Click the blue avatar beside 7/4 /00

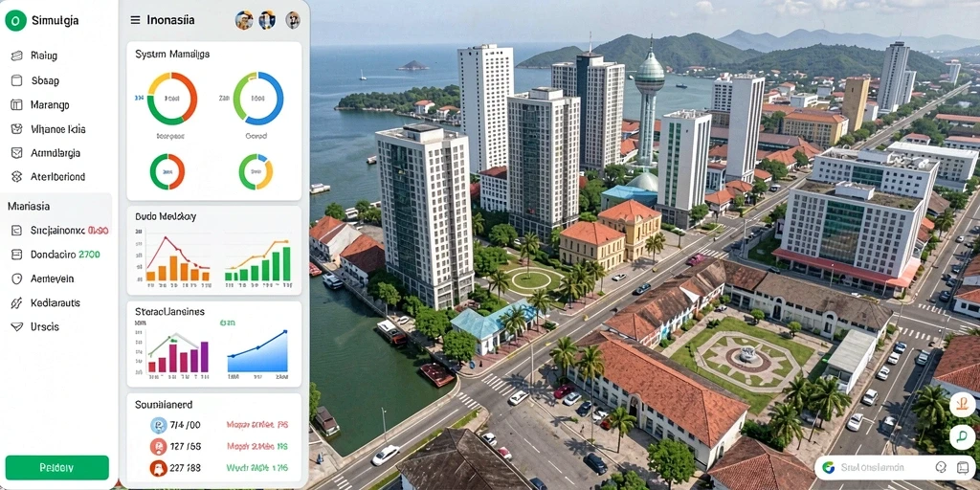(x=159, y=425)
